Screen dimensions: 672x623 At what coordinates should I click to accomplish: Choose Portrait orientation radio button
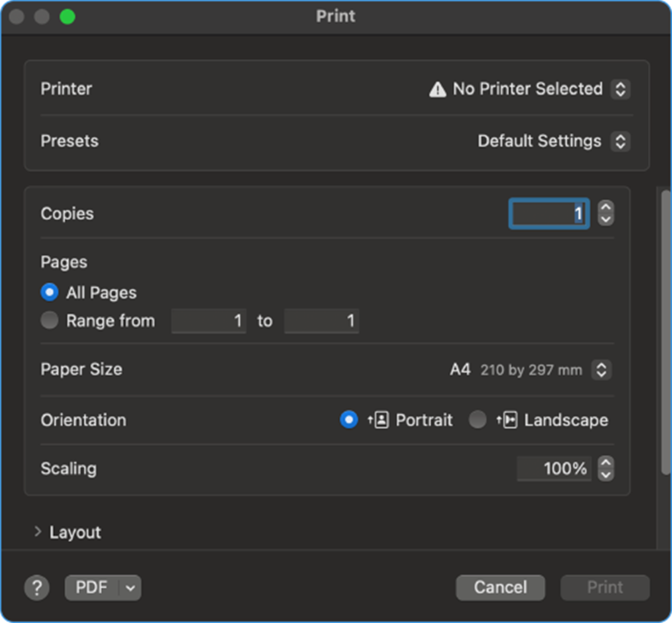349,419
